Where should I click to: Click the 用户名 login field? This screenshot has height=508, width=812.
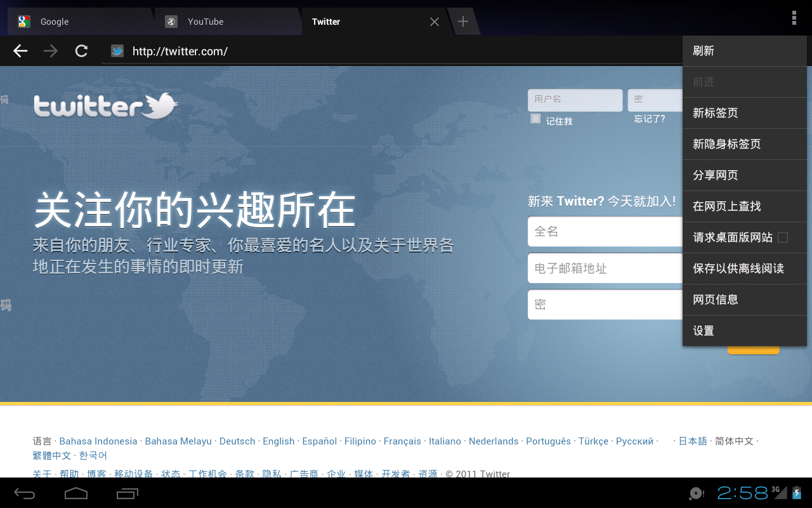point(575,100)
